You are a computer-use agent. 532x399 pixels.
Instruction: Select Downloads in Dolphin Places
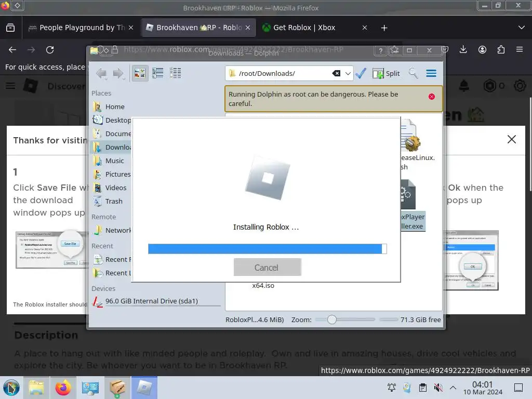[112, 147]
